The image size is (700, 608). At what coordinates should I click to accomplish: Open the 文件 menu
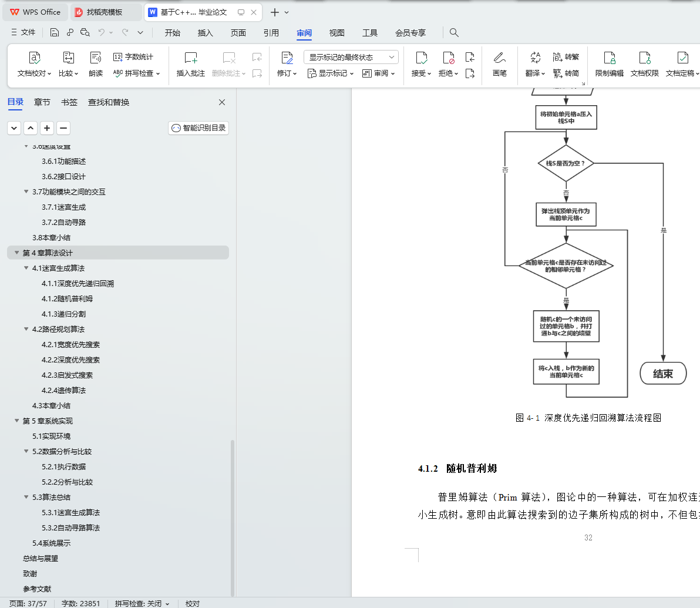pos(23,33)
